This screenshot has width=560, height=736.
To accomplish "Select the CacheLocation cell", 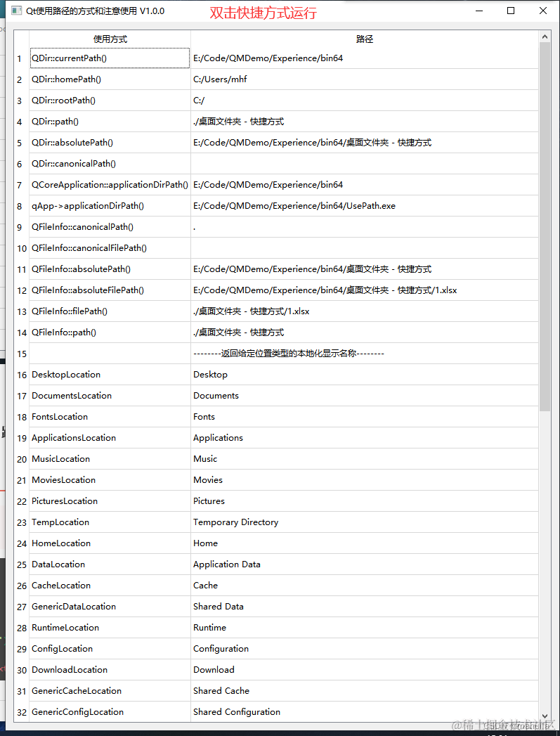I will point(110,586).
